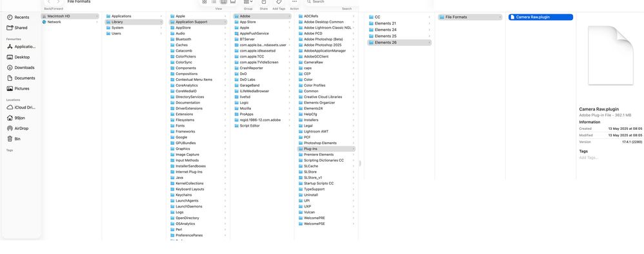Expand chevron beside the CC folder
Image resolution: width=644 pixels, height=254 pixels.
point(429,17)
